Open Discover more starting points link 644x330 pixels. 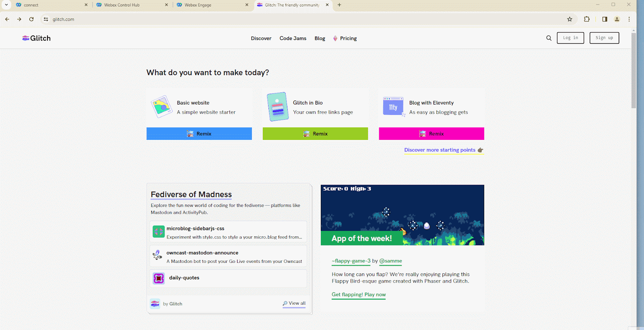coord(444,150)
